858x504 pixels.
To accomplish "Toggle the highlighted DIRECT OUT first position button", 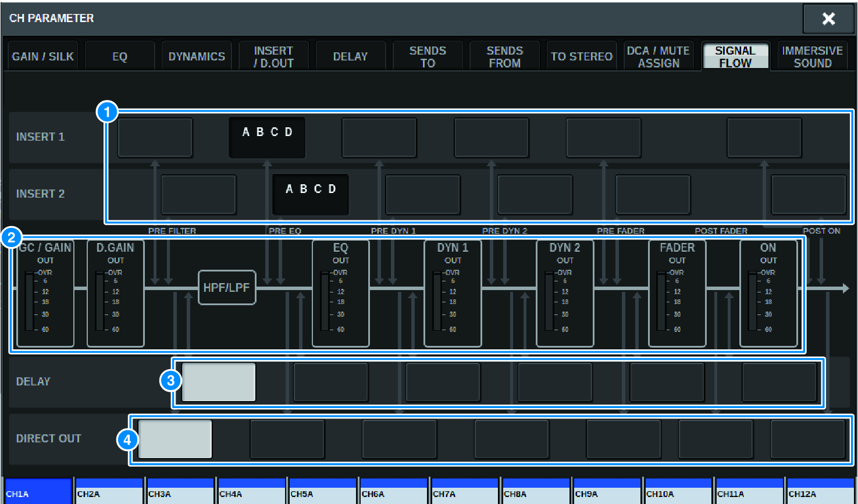I will (175, 439).
